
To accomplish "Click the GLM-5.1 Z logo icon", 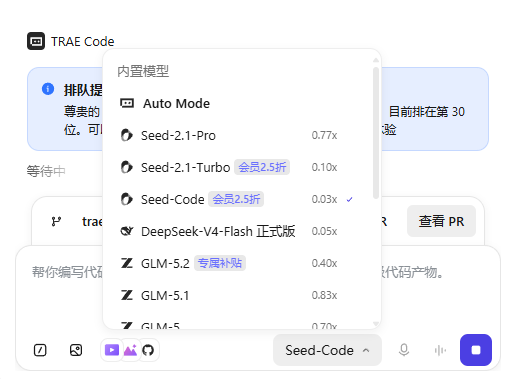I will (x=127, y=295).
